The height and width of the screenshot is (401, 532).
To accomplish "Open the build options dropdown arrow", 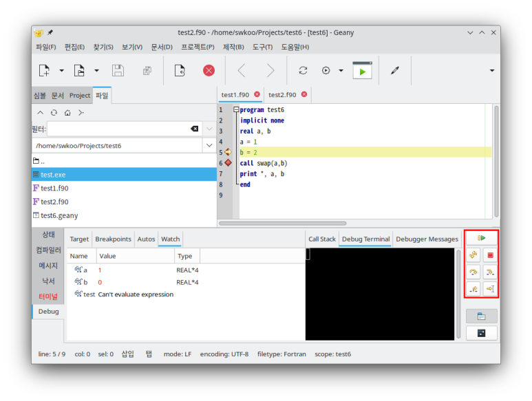I will pyautogui.click(x=341, y=71).
